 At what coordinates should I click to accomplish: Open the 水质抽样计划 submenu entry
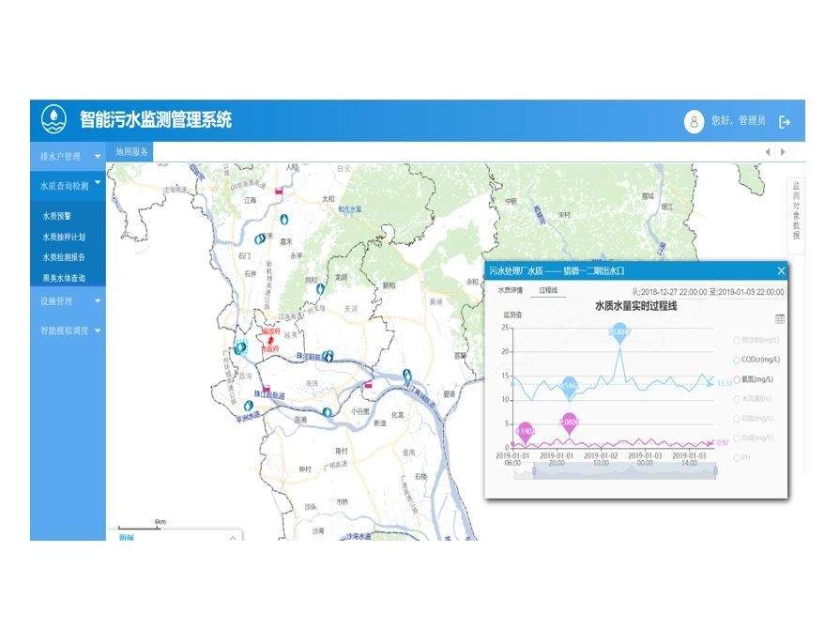pos(64,237)
